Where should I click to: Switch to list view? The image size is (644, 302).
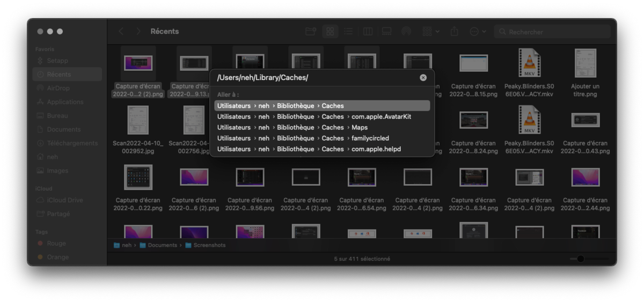348,32
